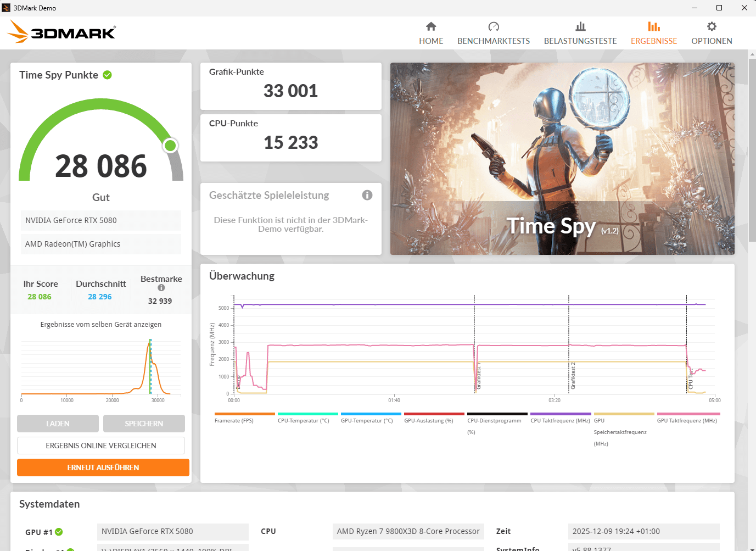Click 'Ergebnisse vom selben Gerät anzeigen' link
Viewport: 756px width, 551px height.
tap(101, 325)
